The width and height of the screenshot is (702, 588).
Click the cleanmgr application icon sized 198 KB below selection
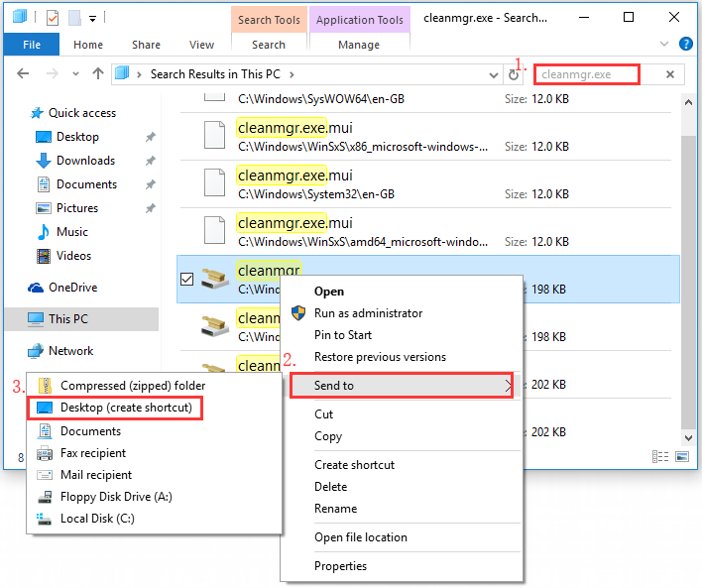pyautogui.click(x=215, y=327)
